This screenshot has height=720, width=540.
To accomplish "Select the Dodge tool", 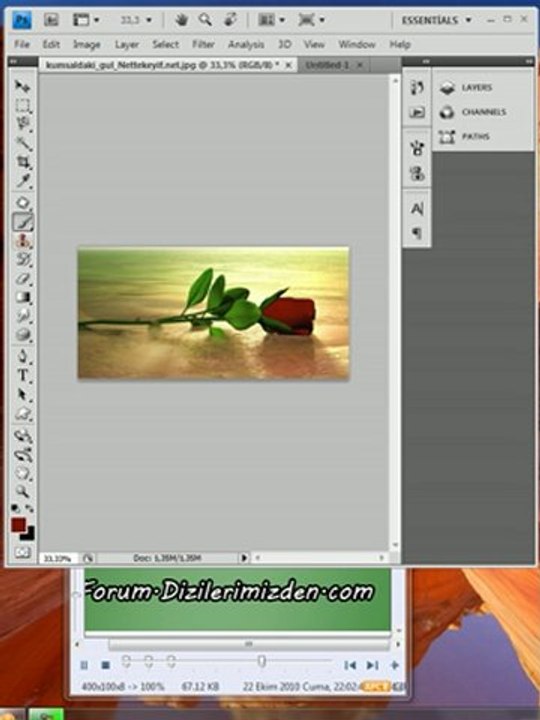I will 22,335.
